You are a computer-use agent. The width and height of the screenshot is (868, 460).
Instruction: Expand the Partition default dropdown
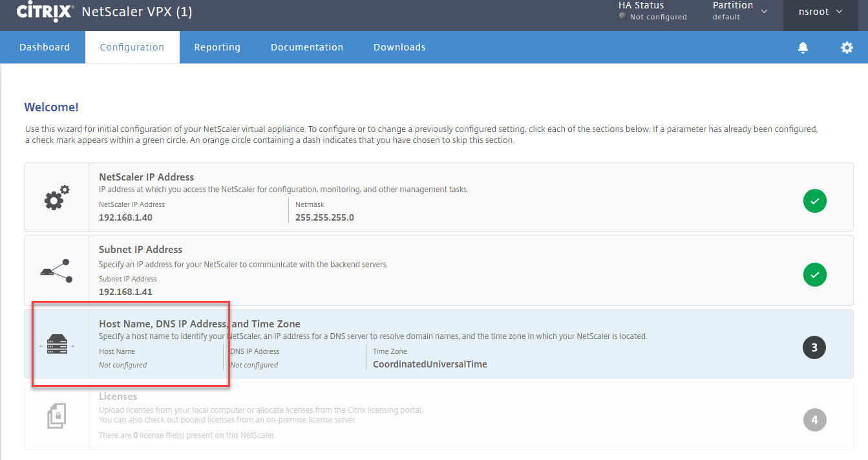click(741, 12)
